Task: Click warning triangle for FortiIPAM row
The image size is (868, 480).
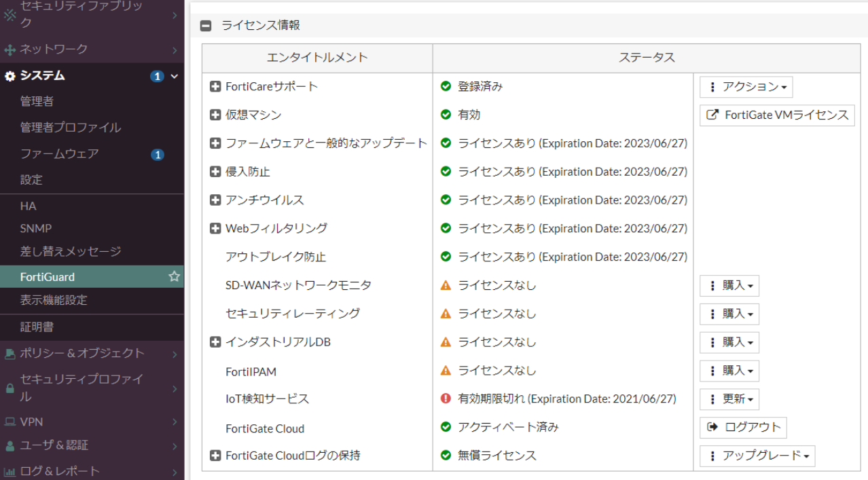Action: (x=446, y=370)
